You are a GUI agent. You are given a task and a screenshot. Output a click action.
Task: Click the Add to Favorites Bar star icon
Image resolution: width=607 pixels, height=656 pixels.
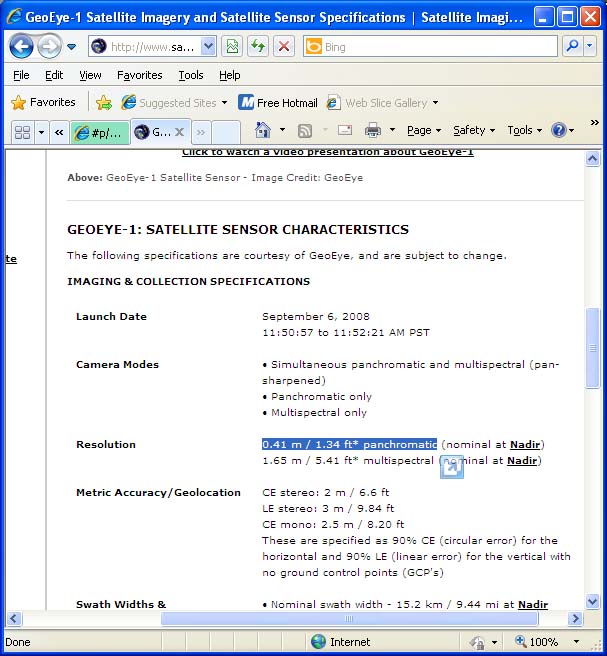point(104,102)
